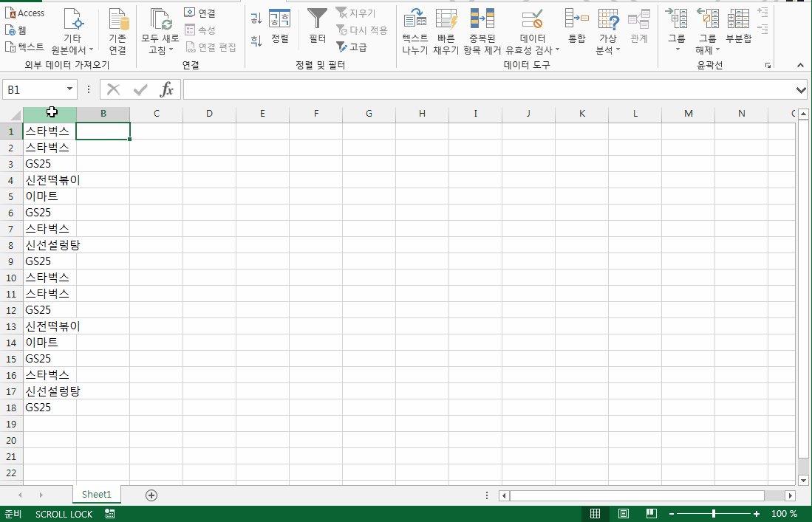The image size is (812, 522).
Task: Click the fx insert function button
Action: 166,89
